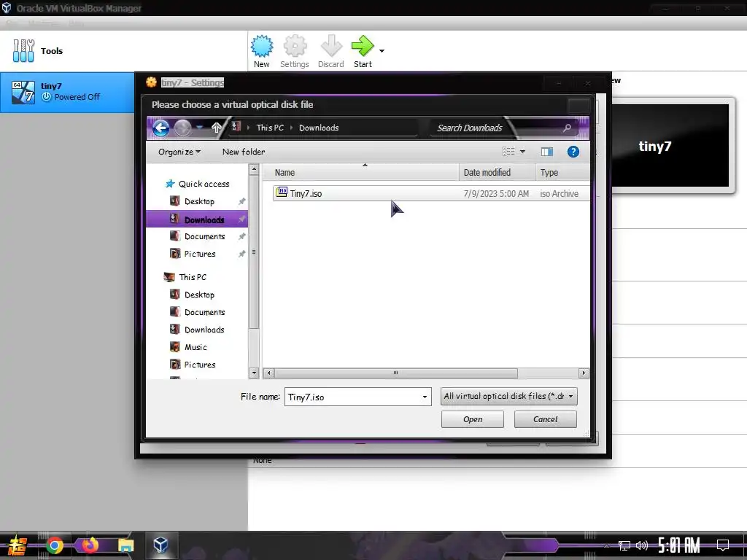Sort files by Type column
The image size is (747, 560).
point(562,172)
